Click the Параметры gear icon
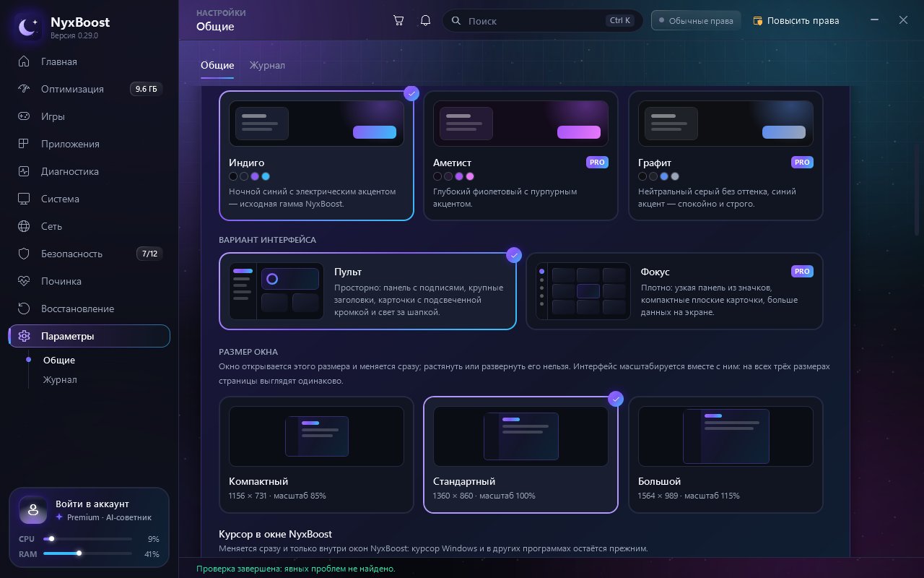Screen dimensions: 924x578 point(25,336)
